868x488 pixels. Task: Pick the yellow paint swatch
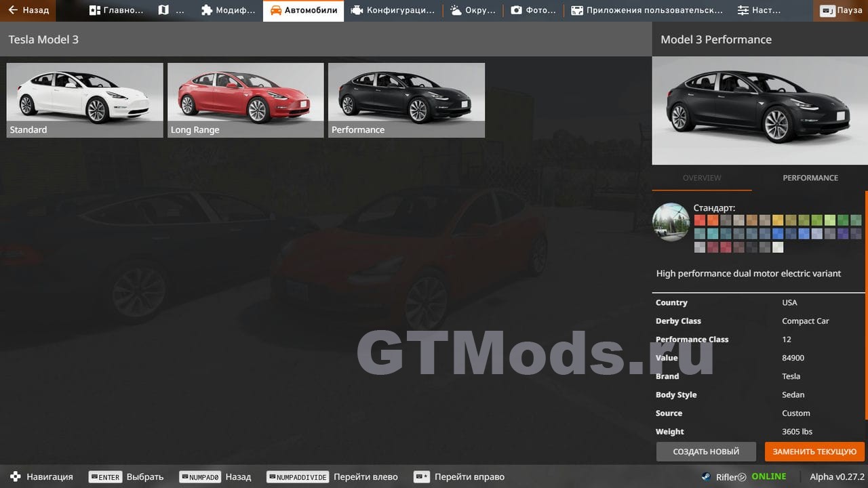pyautogui.click(x=778, y=220)
